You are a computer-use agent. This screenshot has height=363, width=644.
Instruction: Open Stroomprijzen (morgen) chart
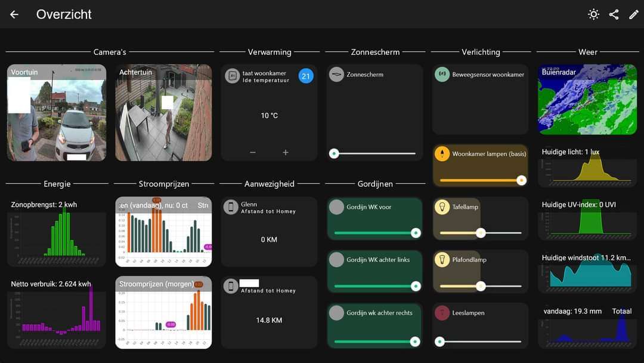click(164, 312)
